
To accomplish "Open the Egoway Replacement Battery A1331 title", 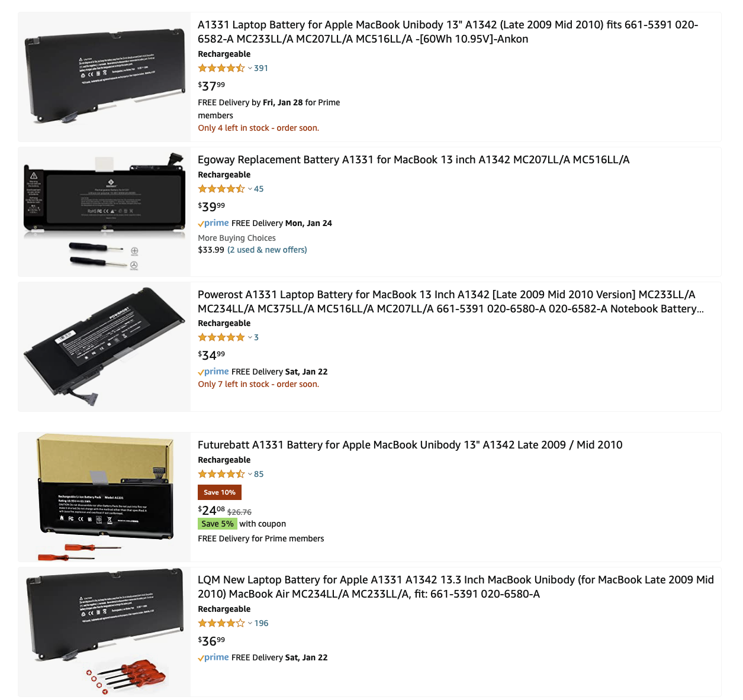I will tap(413, 160).
